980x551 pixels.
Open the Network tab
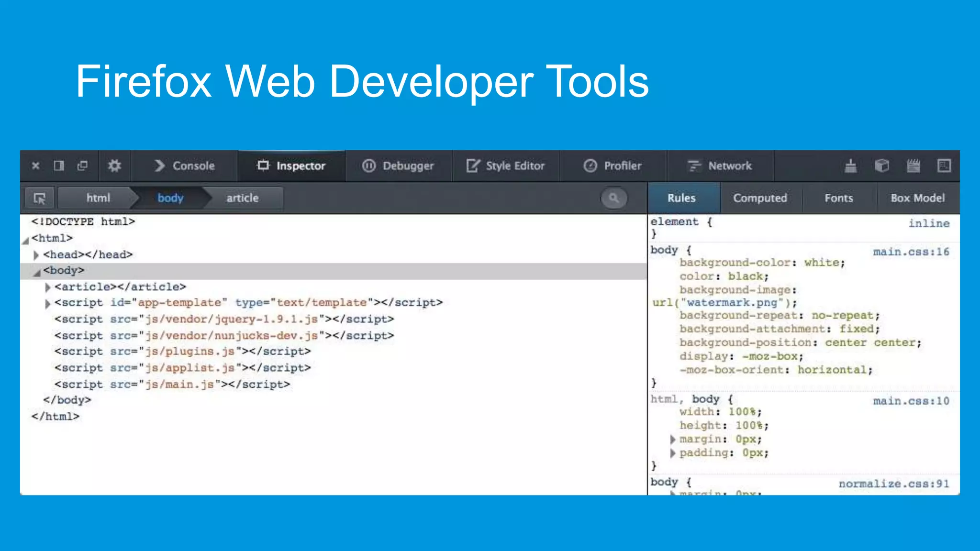point(720,166)
